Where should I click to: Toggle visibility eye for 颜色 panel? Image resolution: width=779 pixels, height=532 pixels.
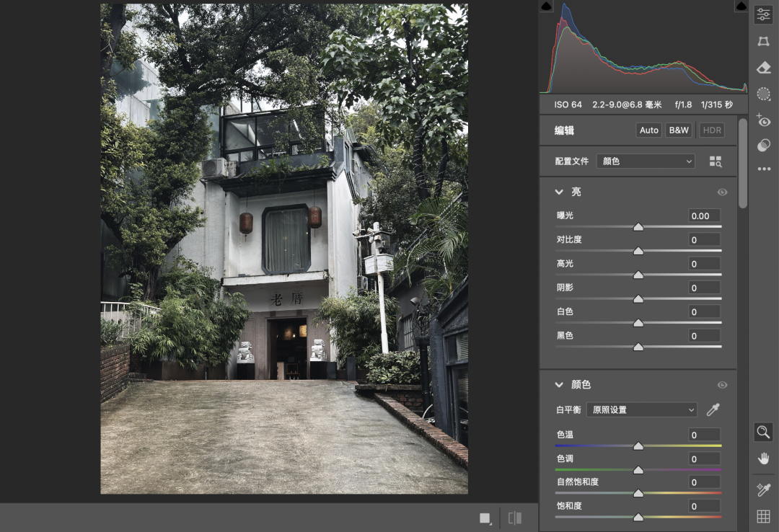(722, 385)
